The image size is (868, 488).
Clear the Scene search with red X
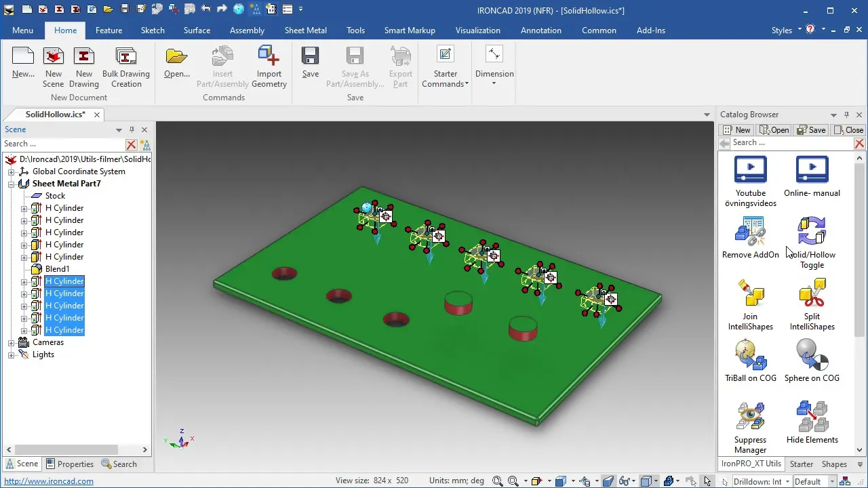point(131,144)
